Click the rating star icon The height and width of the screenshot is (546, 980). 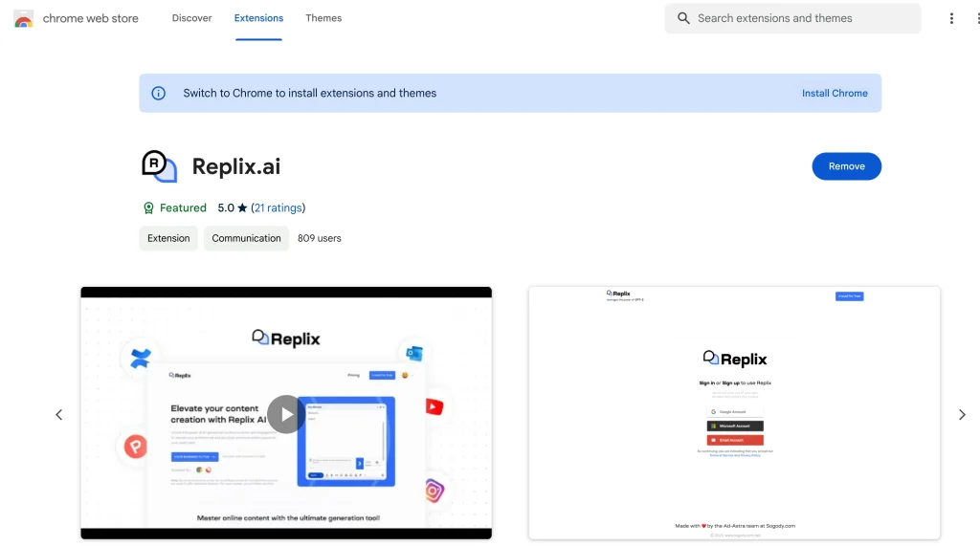[242, 208]
